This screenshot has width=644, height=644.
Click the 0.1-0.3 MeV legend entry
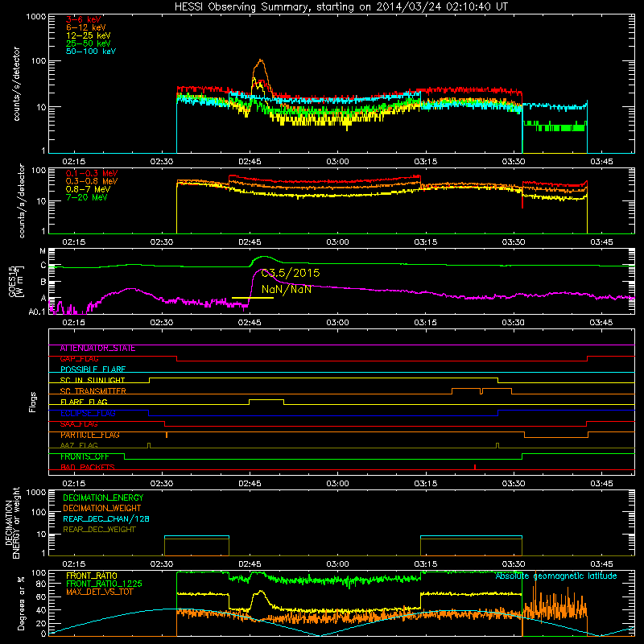click(x=92, y=173)
